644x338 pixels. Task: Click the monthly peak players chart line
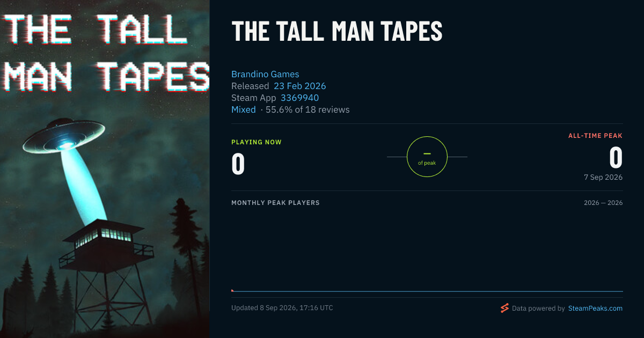coord(427,291)
